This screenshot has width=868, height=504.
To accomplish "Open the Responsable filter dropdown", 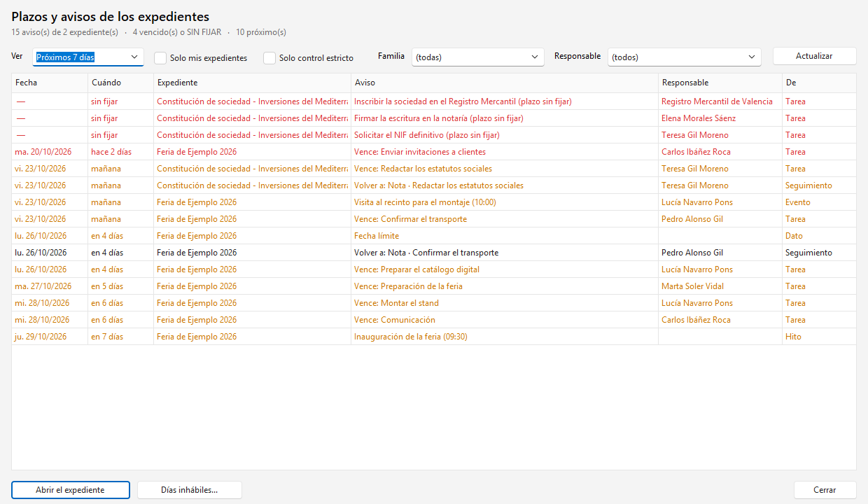I will pyautogui.click(x=685, y=57).
